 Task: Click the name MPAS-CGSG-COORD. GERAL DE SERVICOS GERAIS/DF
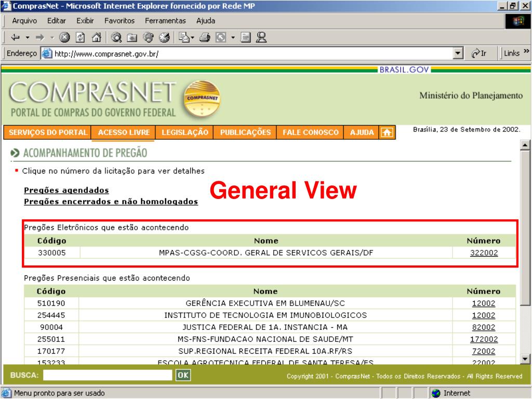(266, 253)
